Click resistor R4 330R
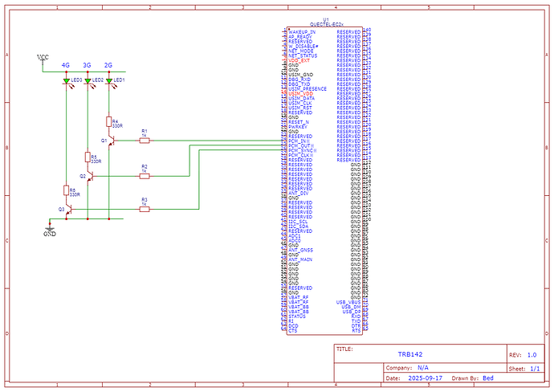554x392 pixels. point(108,121)
